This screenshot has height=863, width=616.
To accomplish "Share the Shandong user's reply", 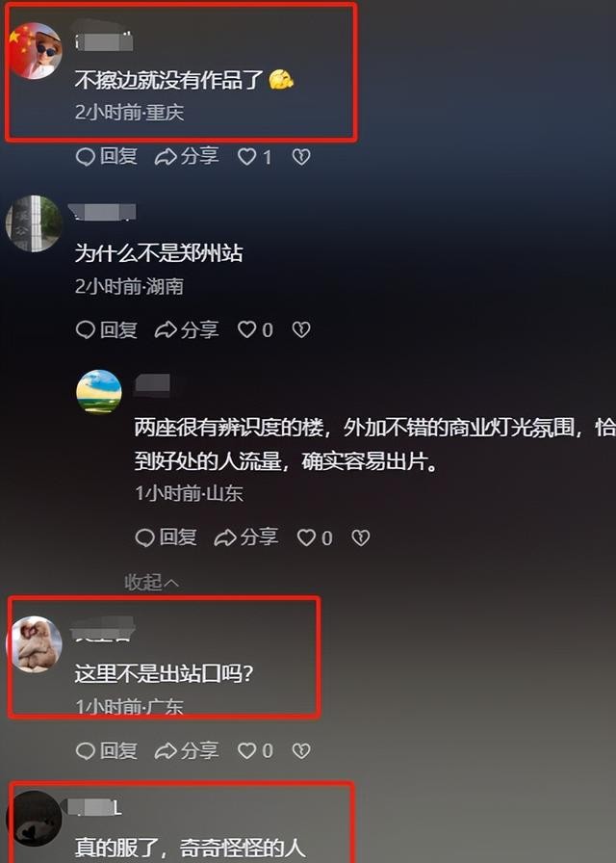I will pyautogui.click(x=245, y=537).
